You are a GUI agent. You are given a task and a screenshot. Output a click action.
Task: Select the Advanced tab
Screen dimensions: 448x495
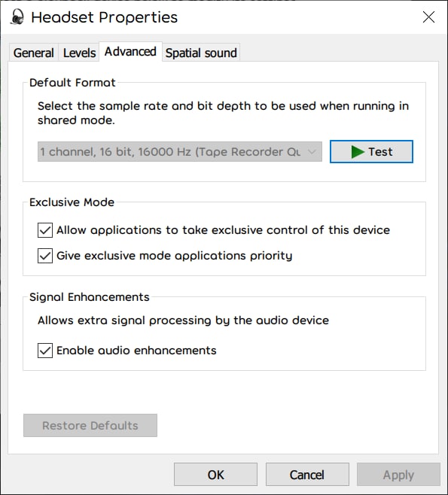click(x=130, y=51)
